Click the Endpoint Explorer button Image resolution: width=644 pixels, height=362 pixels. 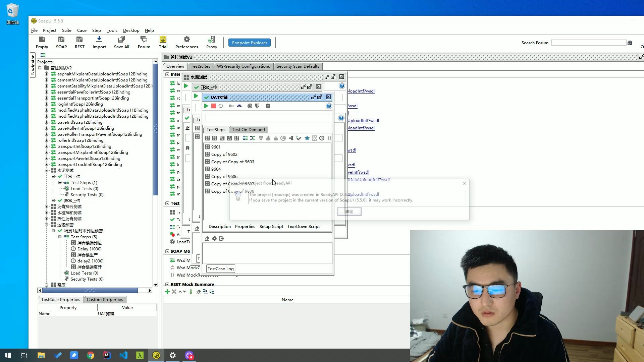point(250,43)
